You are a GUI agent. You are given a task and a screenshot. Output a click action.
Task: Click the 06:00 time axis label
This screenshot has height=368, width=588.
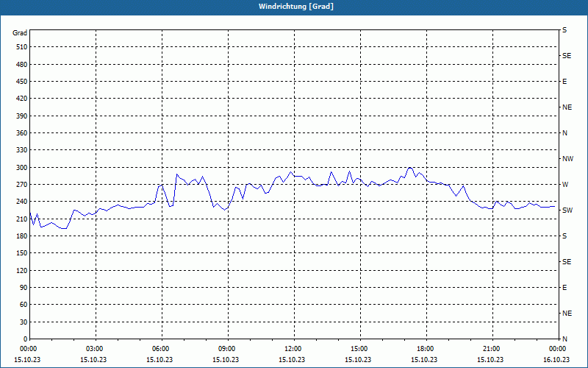(x=162, y=348)
